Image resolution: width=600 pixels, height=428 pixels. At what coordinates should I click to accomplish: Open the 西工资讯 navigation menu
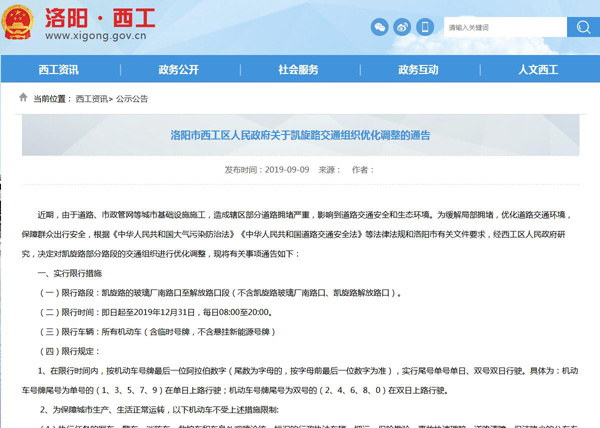coord(59,70)
